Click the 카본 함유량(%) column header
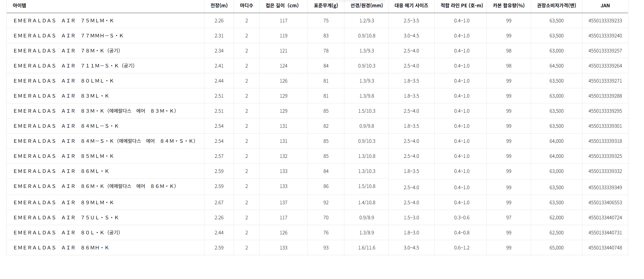644x279 pixels. tap(509, 6)
